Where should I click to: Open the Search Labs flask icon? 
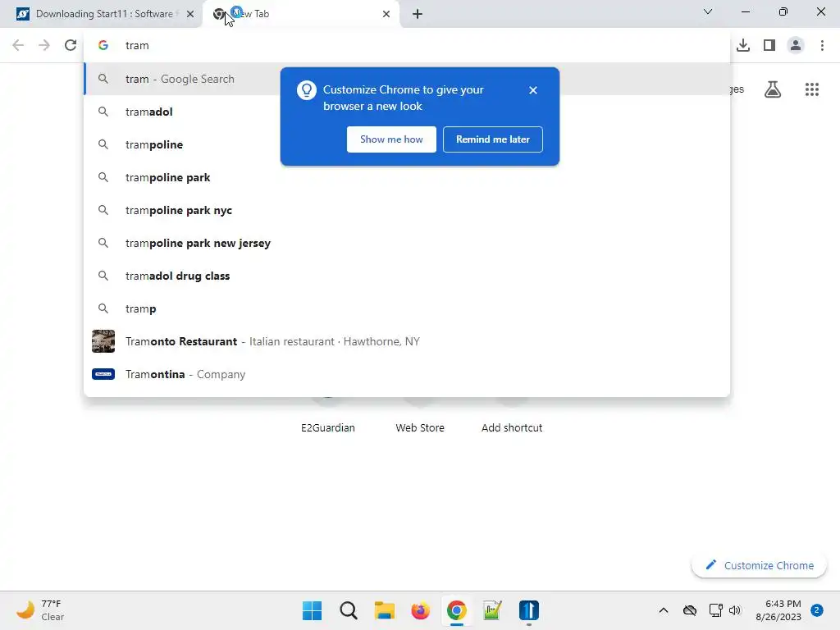(x=773, y=89)
